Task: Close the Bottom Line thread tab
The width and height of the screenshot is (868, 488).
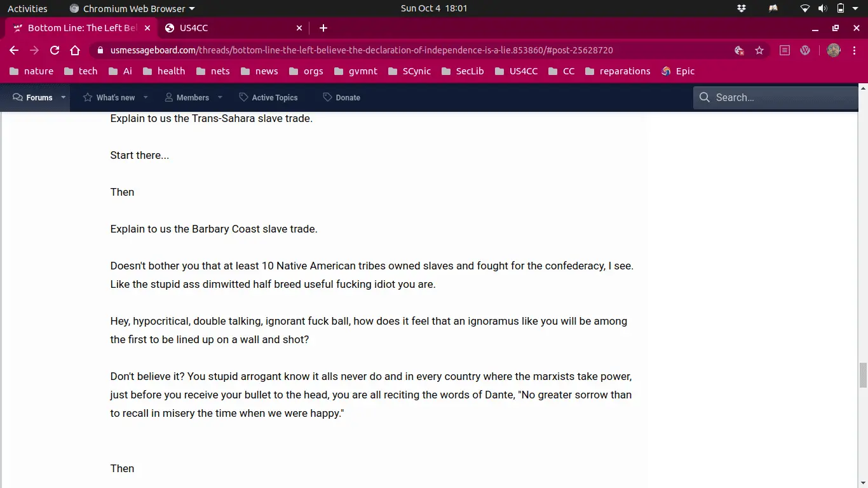Action: click(x=148, y=28)
